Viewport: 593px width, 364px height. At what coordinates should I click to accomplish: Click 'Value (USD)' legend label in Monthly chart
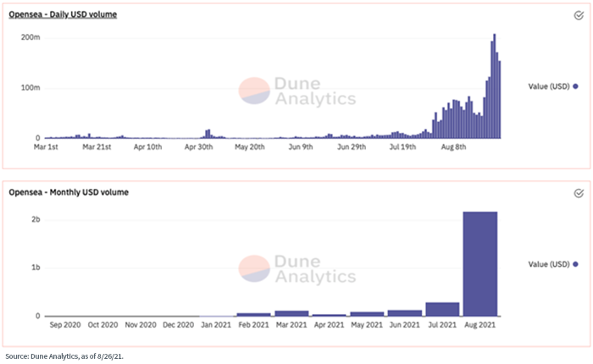point(549,264)
